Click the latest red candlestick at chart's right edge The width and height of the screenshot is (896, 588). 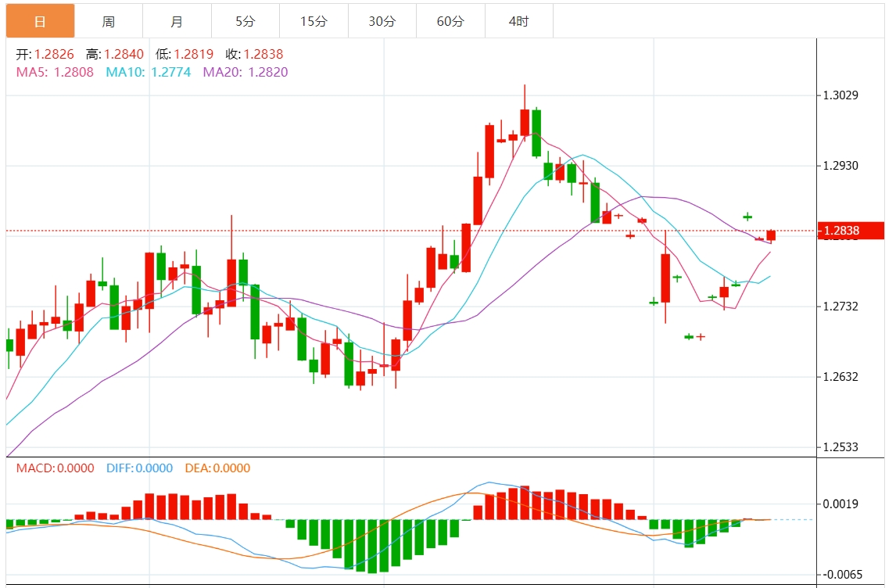click(x=771, y=235)
